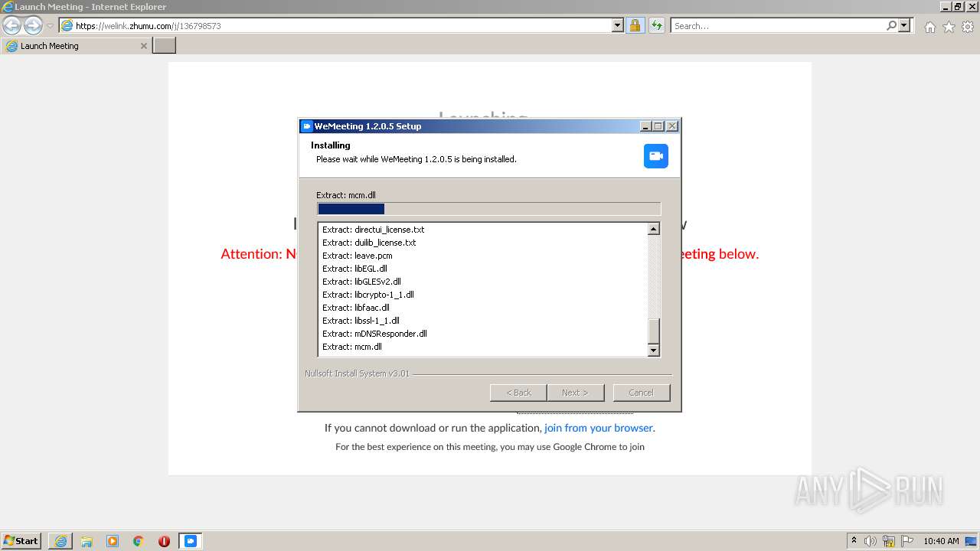Open Windows Media Player taskbar icon

[113, 541]
